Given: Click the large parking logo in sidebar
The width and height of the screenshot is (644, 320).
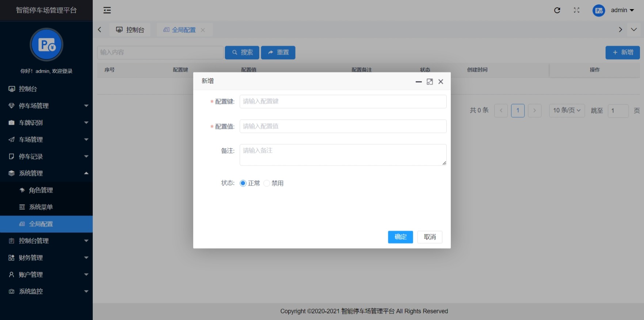Looking at the screenshot, I should [46, 45].
